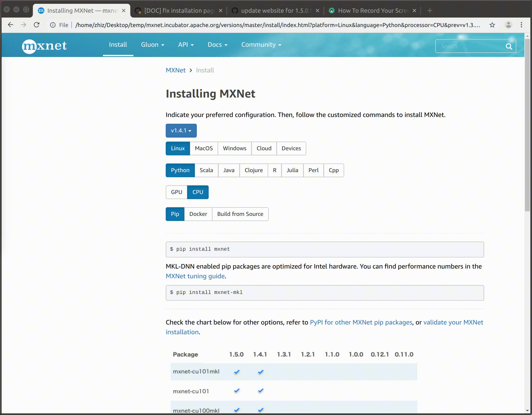Switch language to Scala
Screen dimensions: 532x415
[x=206, y=170]
